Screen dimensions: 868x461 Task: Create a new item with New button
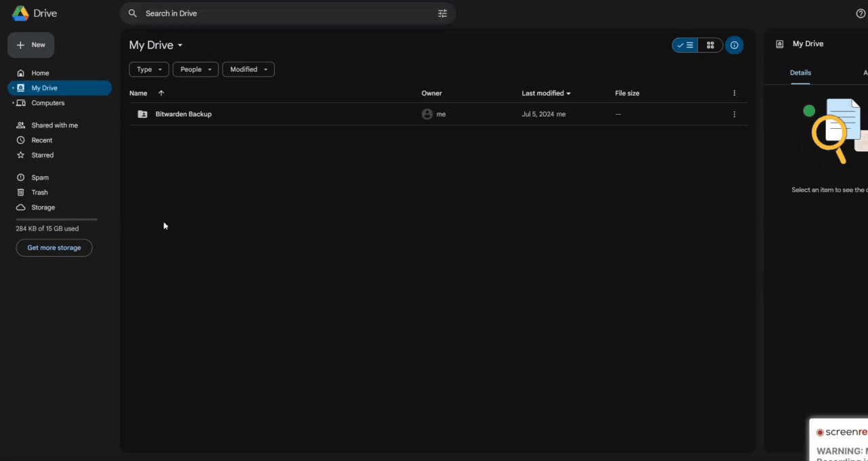tap(31, 45)
